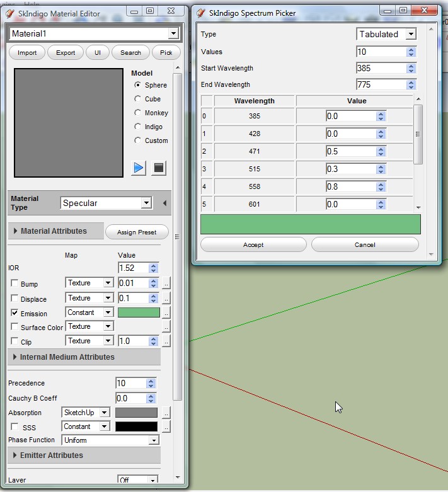Click the browse button beside SSS swatch
448x492 pixels.
(x=166, y=427)
